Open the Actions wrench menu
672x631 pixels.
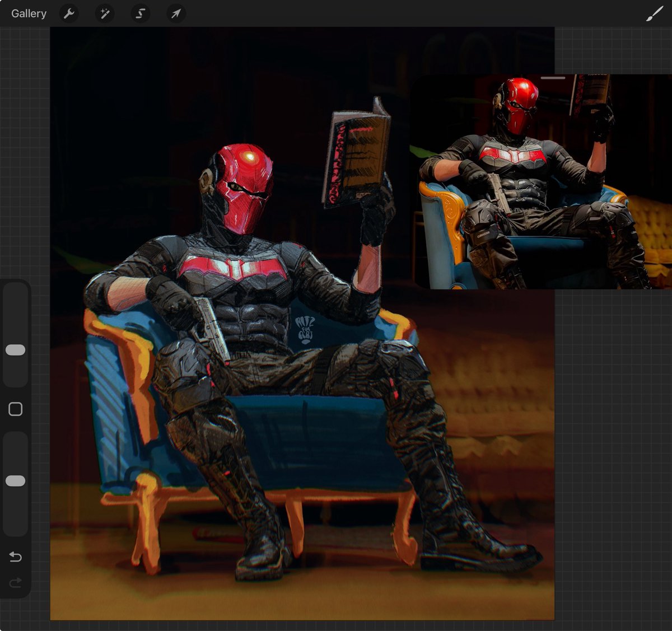point(69,13)
